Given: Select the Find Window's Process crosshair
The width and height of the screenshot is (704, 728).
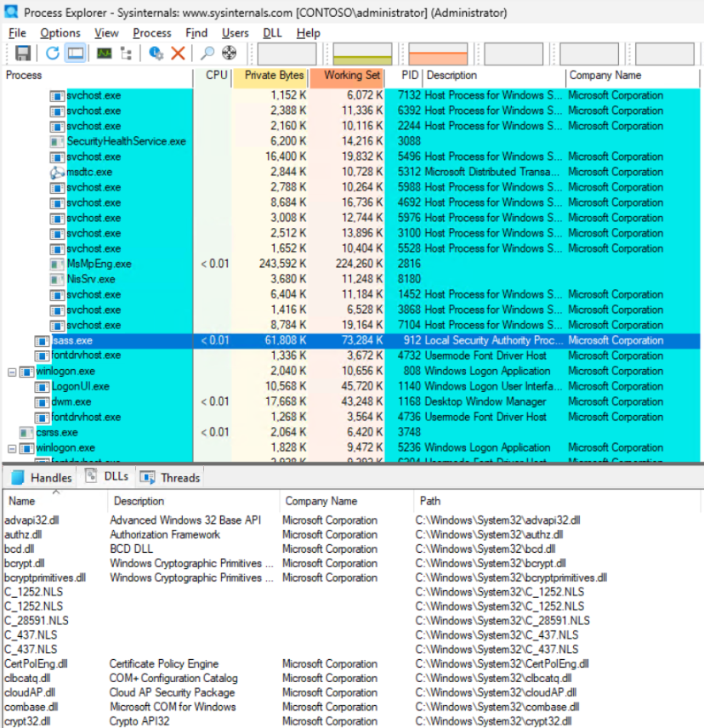Looking at the screenshot, I should pyautogui.click(x=230, y=53).
